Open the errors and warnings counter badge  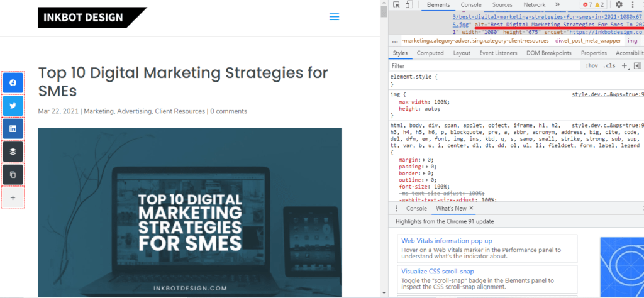[594, 5]
